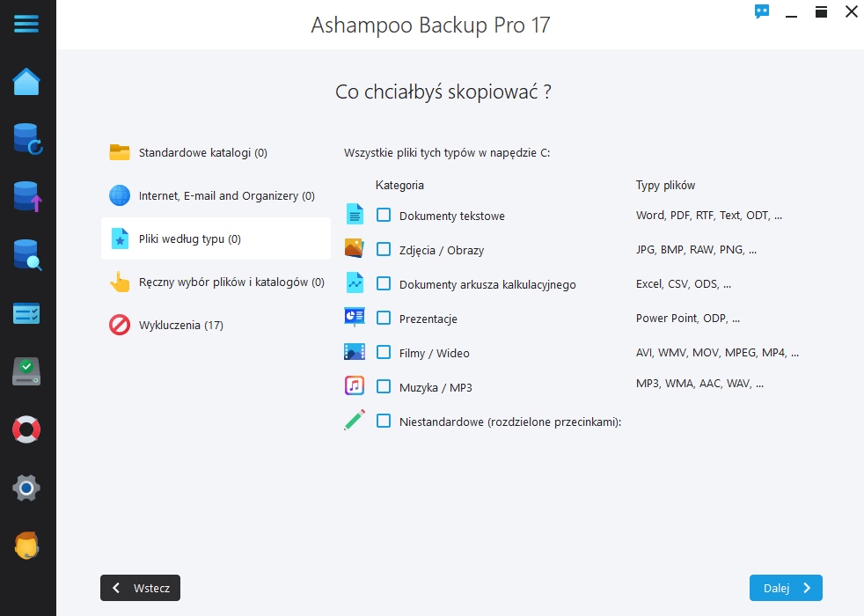
Task: Open Wykluczenia (17) section
Action: tap(216, 325)
